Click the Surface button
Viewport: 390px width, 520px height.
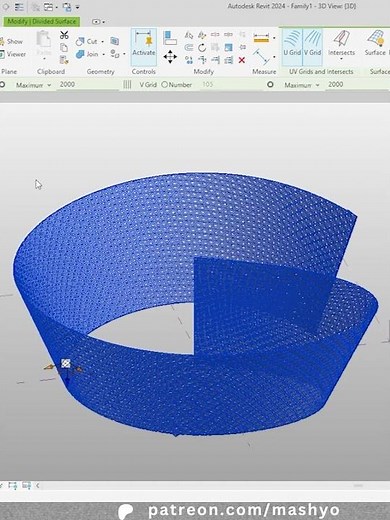[x=376, y=44]
